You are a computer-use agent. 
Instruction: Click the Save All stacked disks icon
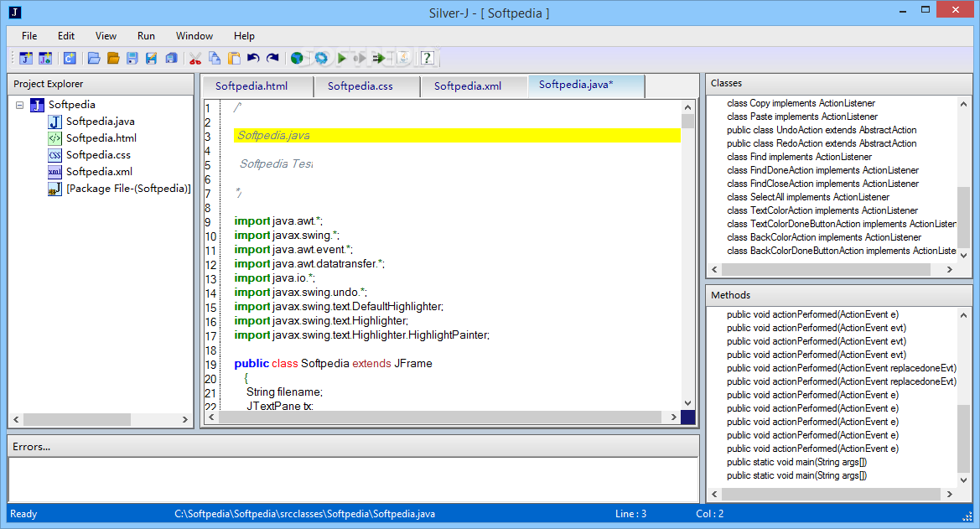point(171,58)
